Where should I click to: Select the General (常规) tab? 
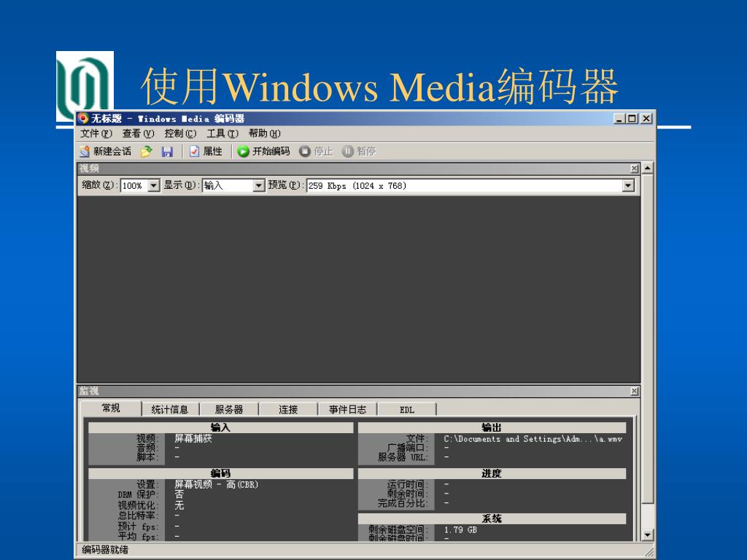pyautogui.click(x=111, y=408)
